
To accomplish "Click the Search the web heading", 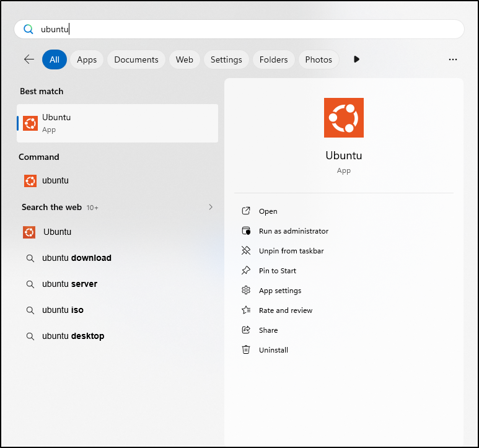I will pos(51,208).
